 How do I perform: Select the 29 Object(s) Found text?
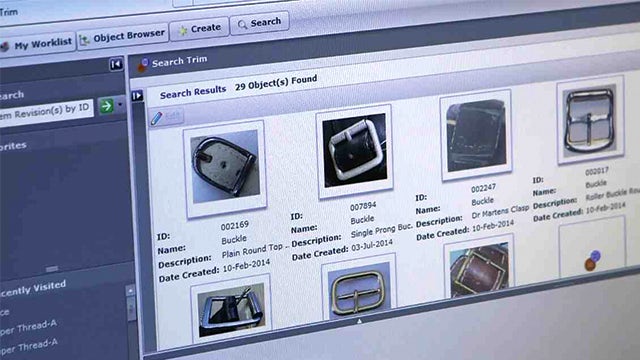click(276, 82)
